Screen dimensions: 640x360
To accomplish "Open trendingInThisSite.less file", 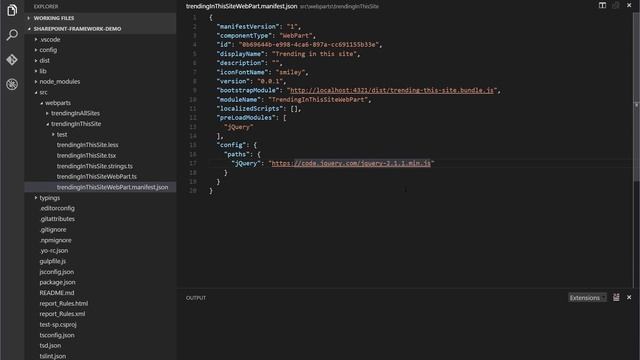I will [x=87, y=145].
